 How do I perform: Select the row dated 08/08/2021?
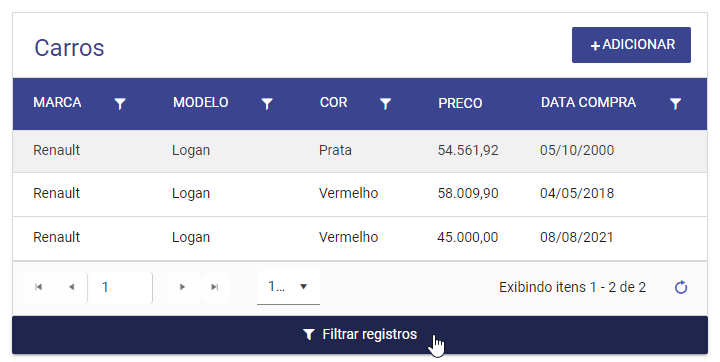point(360,238)
